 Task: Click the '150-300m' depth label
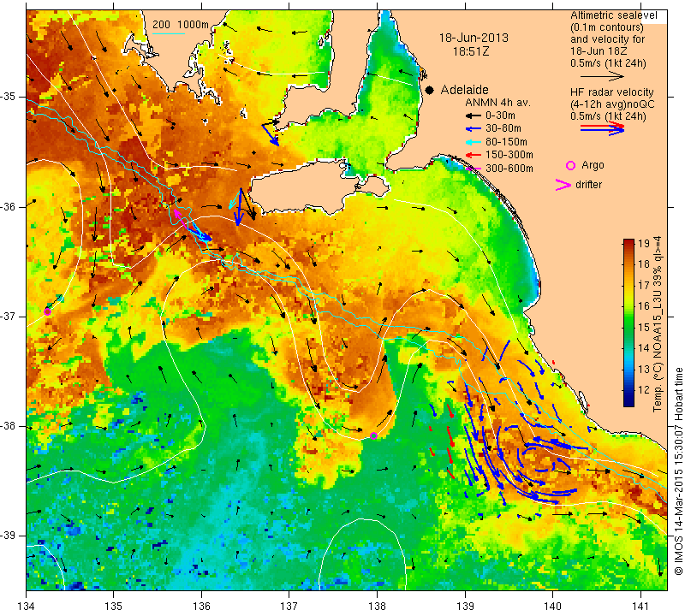509,155
